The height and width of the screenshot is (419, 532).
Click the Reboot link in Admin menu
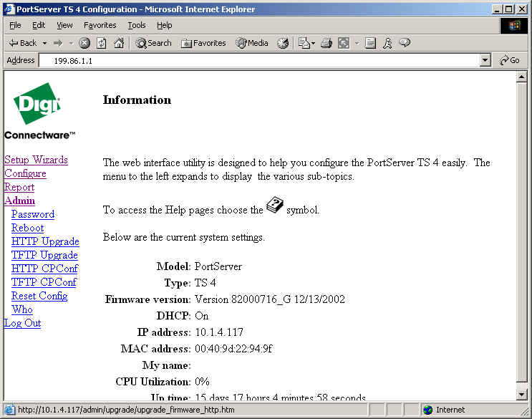coord(27,228)
